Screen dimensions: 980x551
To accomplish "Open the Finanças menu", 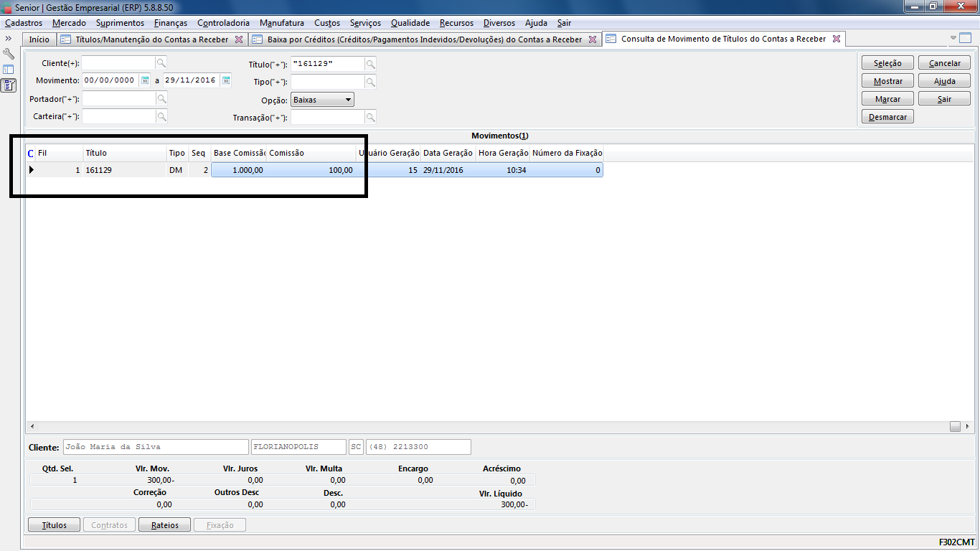I will (171, 23).
